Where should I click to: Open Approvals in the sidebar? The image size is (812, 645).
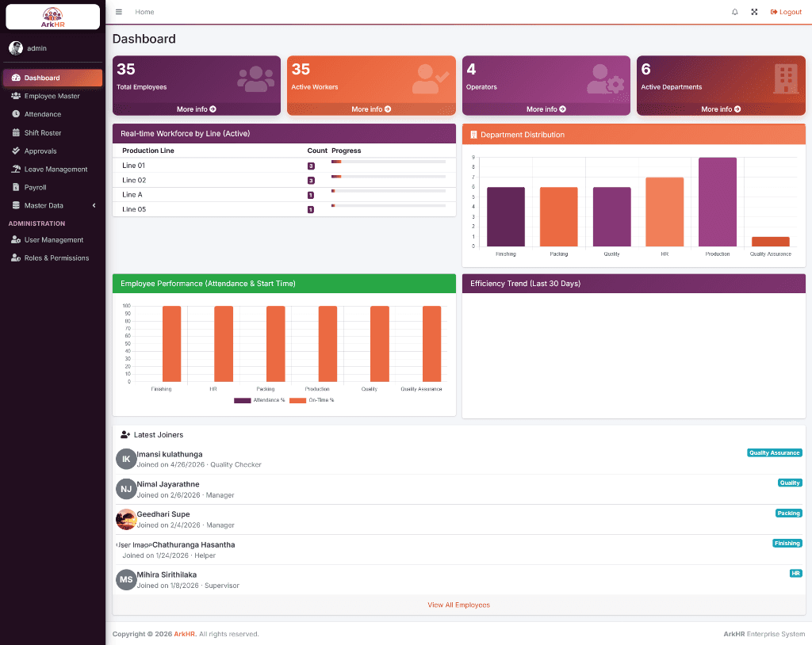pos(52,151)
